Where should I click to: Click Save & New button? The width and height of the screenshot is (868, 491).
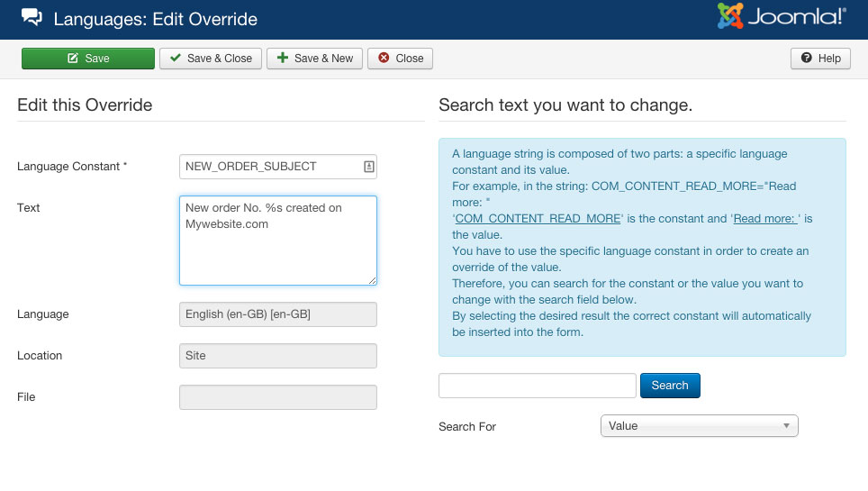tap(314, 59)
